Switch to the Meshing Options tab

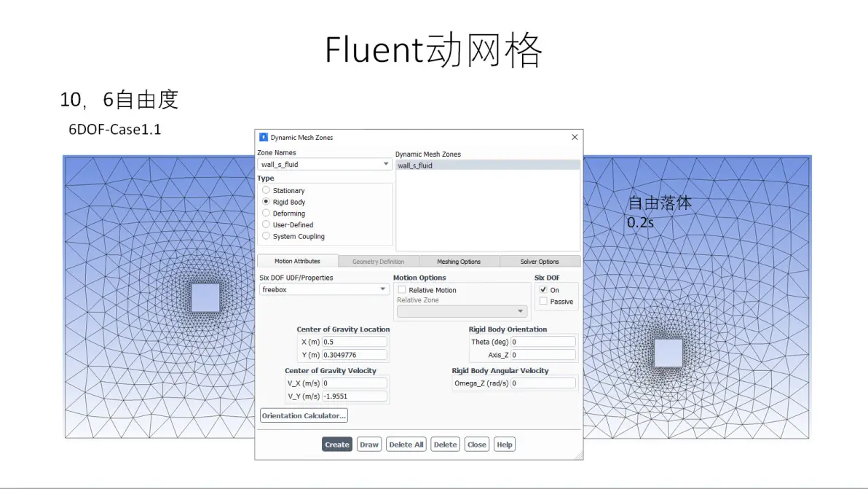(459, 262)
